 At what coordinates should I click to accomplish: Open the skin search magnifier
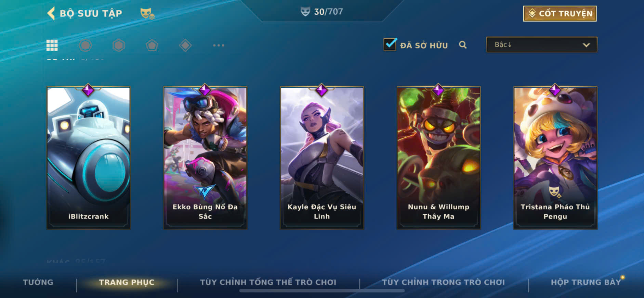[463, 45]
